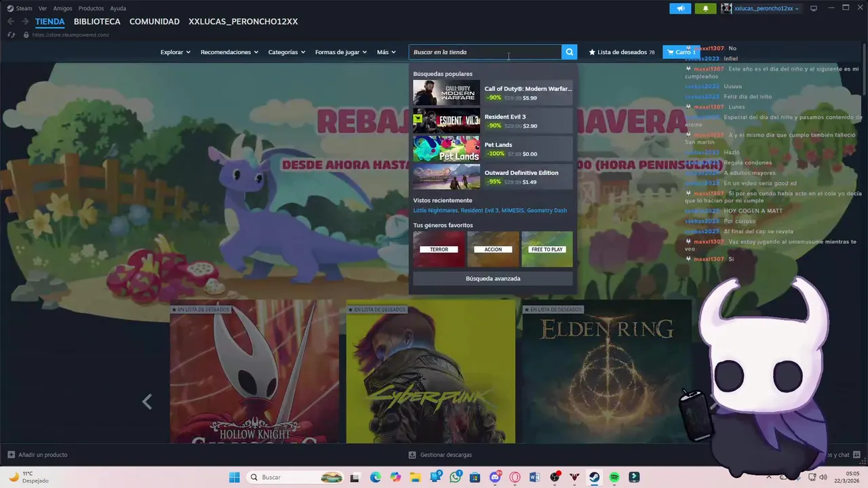Open the Carro shopping cart
The height and width of the screenshot is (488, 868).
[x=682, y=52]
